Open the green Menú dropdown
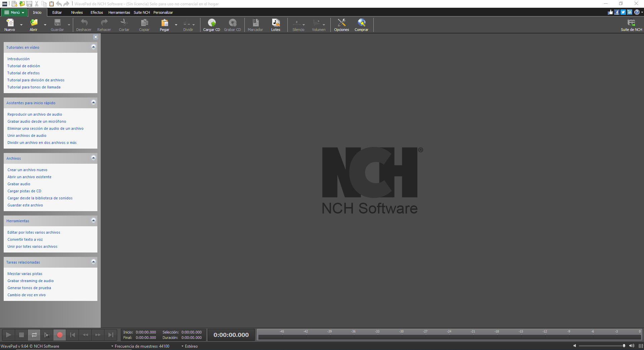644x350 pixels. point(14,12)
